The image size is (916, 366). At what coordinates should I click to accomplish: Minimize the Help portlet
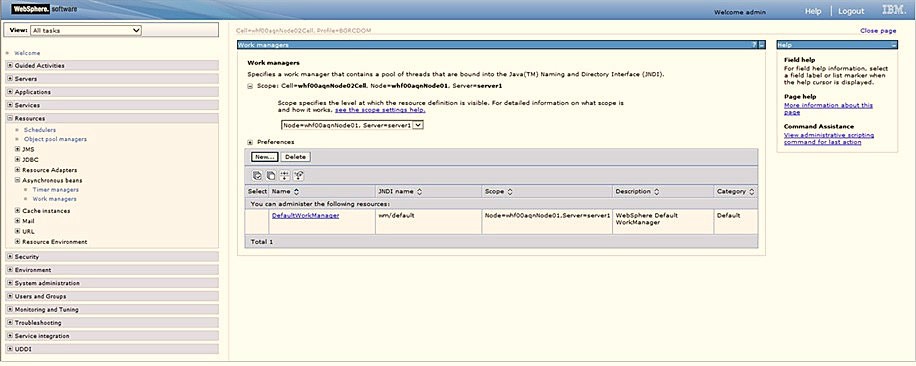coord(894,45)
